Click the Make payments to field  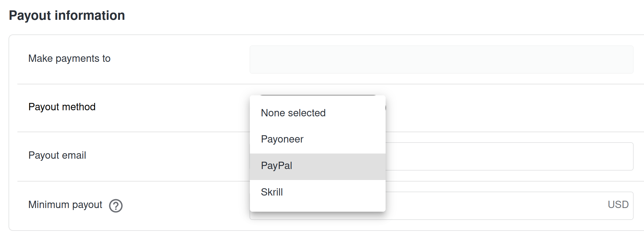(x=441, y=60)
